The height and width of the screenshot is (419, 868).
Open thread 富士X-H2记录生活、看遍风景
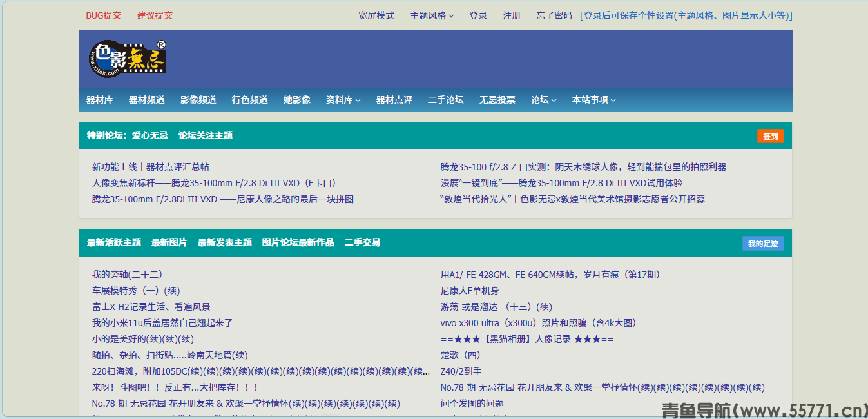(x=151, y=307)
